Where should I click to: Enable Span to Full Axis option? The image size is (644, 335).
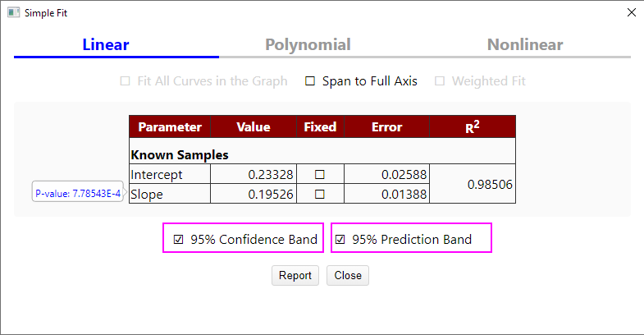310,81
